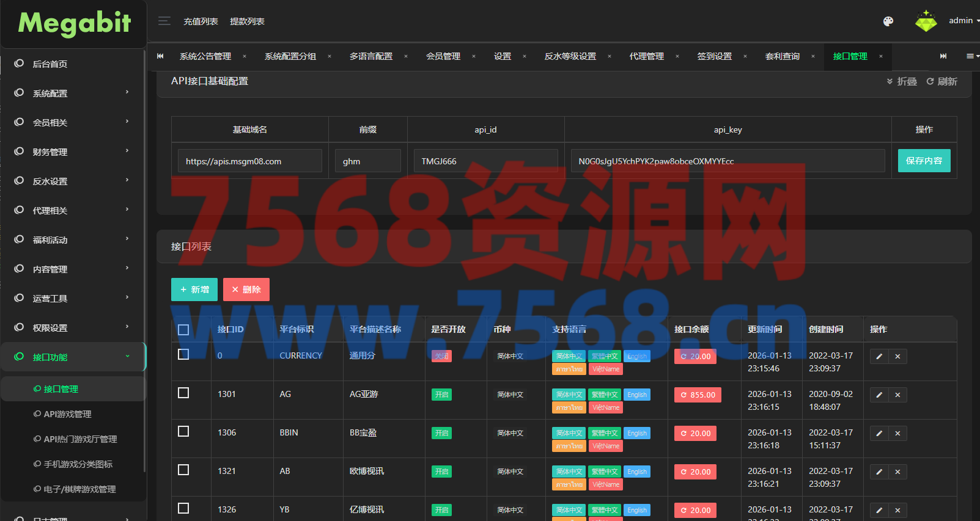
Task: Expand the 系统配置 sidebar menu
Action: (73, 93)
